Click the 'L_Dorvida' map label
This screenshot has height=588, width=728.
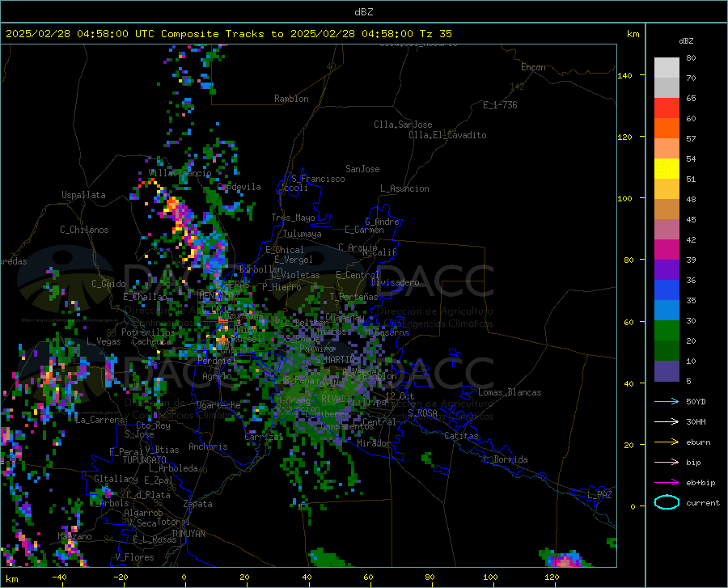(506, 459)
